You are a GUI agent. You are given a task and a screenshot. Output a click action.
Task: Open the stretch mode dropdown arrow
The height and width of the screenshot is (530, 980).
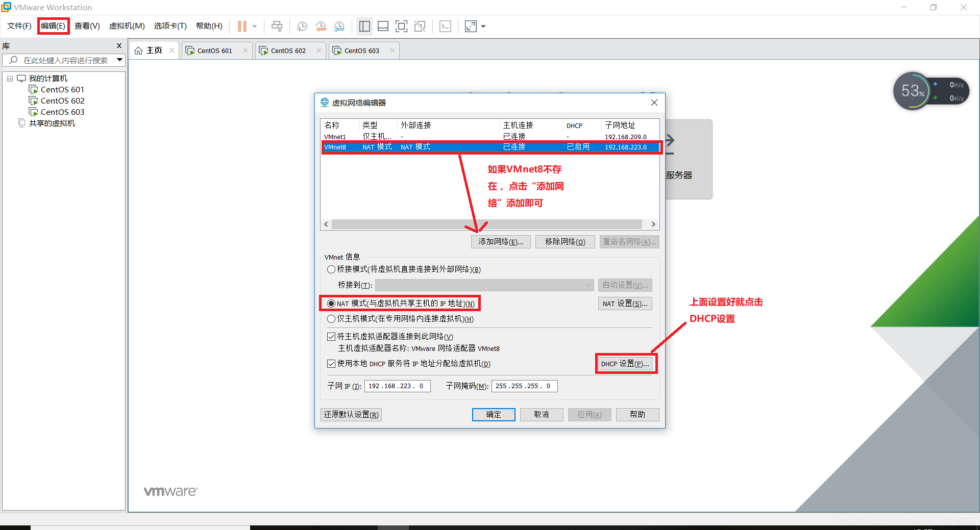point(483,26)
